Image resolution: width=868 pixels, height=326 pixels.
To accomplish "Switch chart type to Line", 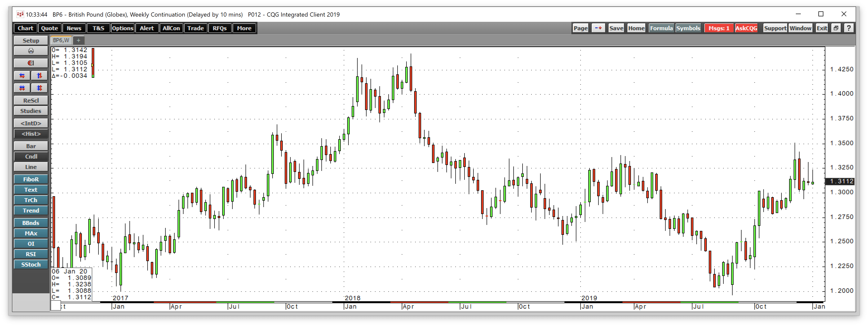I will click(31, 167).
